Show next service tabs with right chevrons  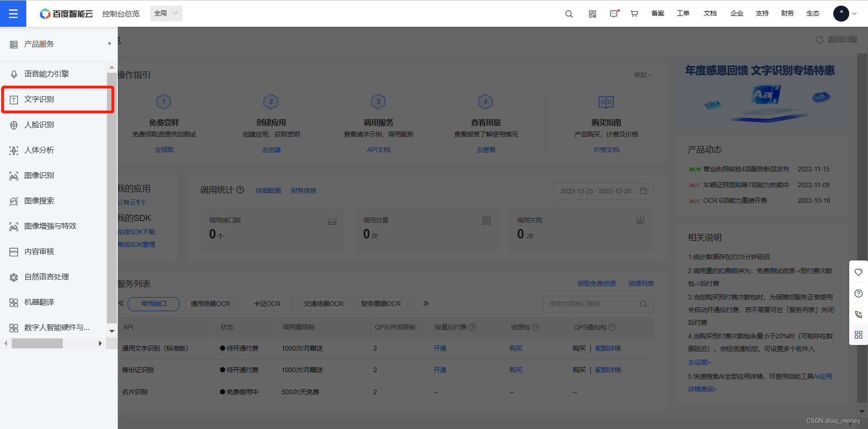tap(426, 303)
